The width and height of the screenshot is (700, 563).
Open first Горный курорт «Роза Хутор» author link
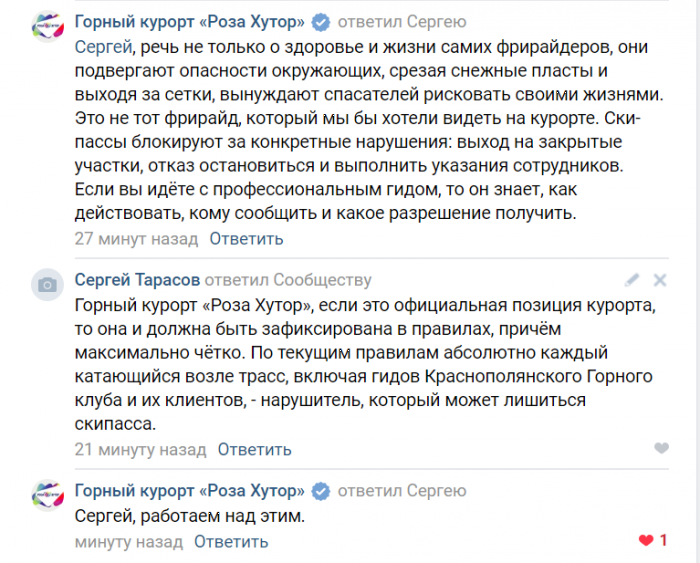(x=190, y=21)
